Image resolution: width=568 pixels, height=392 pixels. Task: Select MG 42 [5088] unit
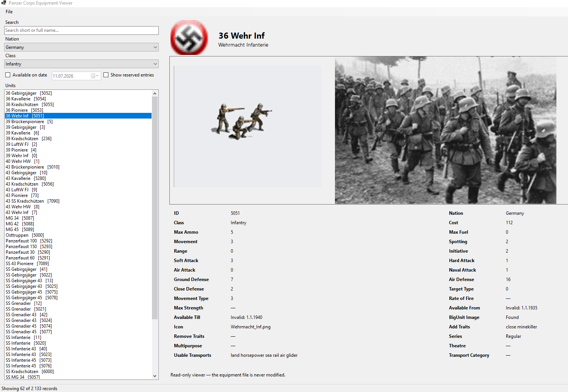[x=78, y=224]
